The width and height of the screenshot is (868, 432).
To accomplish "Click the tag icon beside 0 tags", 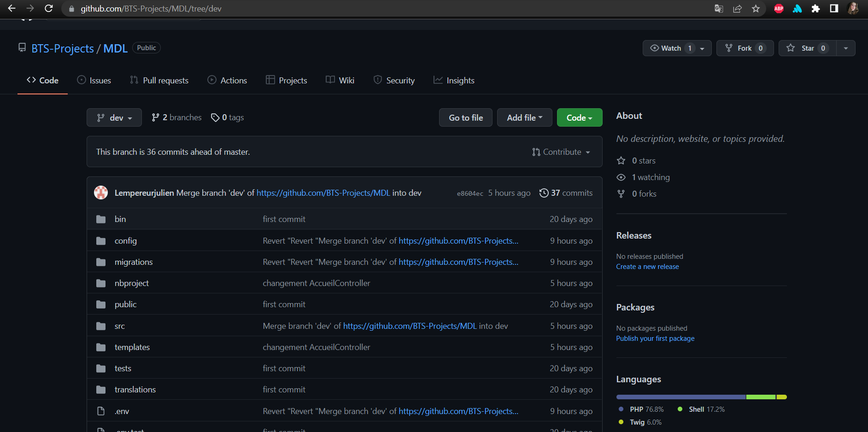I will point(215,118).
